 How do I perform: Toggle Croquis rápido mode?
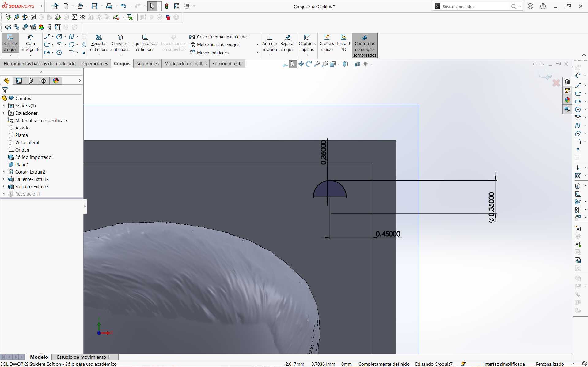click(327, 43)
